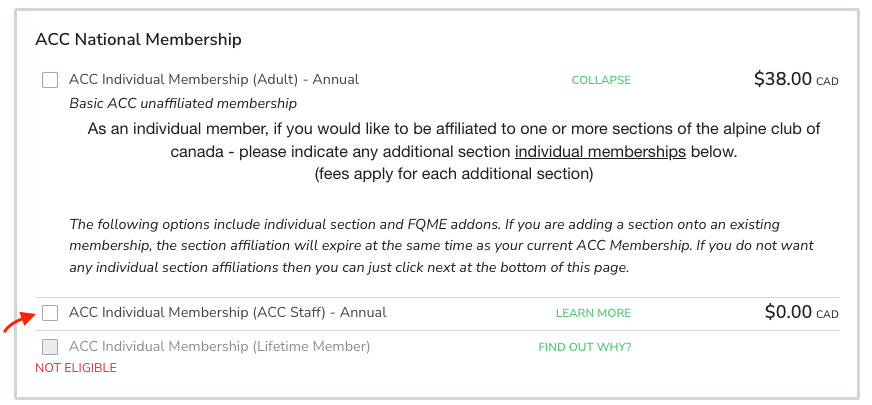Click the $38.00 price
Viewport: 872px width, 405px height.
tap(783, 79)
